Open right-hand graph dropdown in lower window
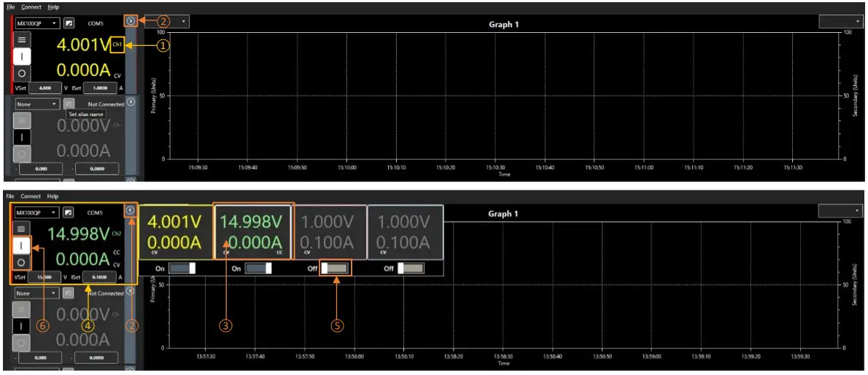 pos(840,211)
